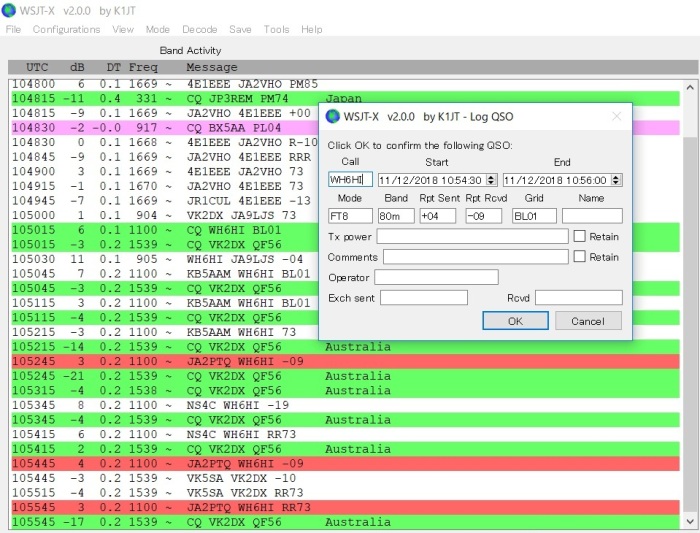Click the Rcvd exchange input field
The height and width of the screenshot is (533, 700).
(579, 298)
